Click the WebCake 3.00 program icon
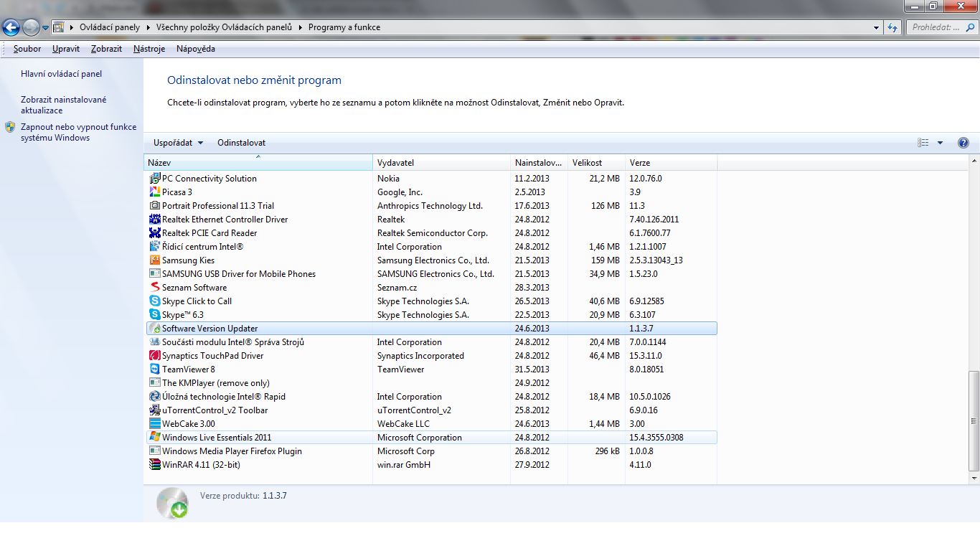 pos(154,424)
